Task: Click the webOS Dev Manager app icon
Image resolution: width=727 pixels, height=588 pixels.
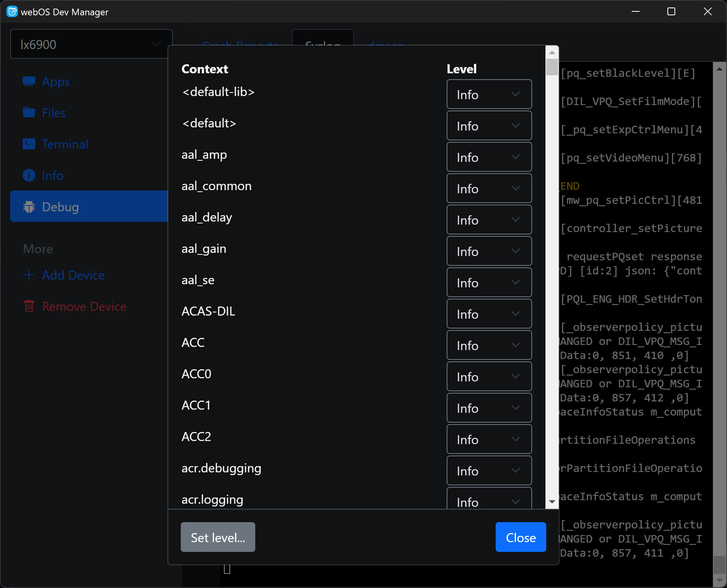Action: pyautogui.click(x=12, y=12)
